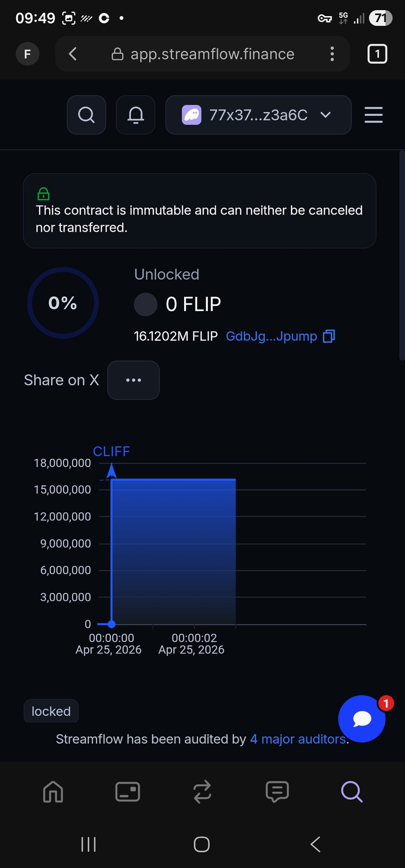Open the wallet collectibles card tab

(128, 792)
